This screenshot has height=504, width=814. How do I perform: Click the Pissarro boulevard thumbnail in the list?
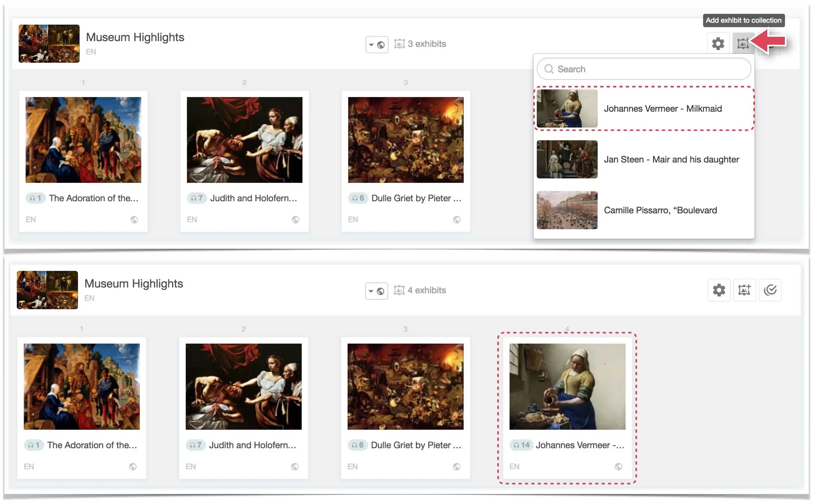tap(567, 210)
